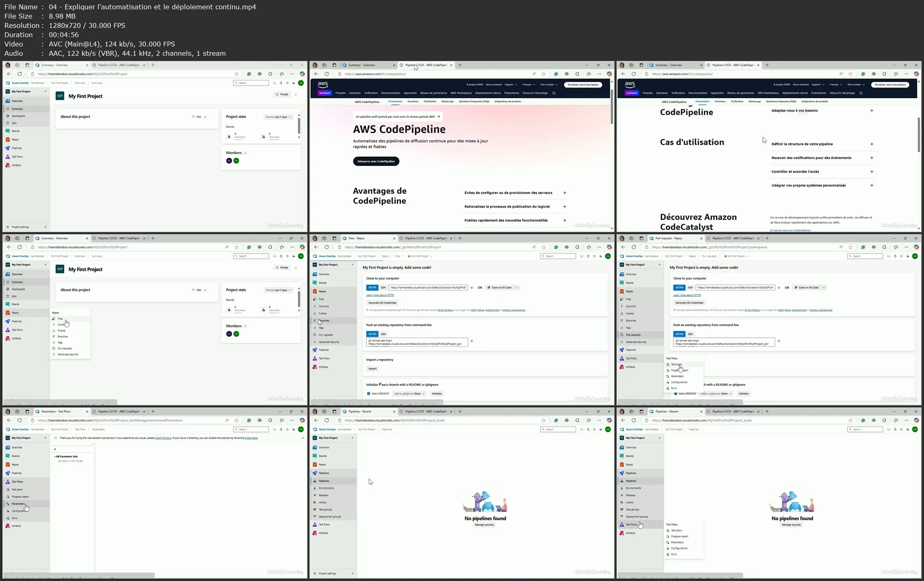Click Test Plans flask icon in Parameters - Test Plans window

tap(8, 481)
